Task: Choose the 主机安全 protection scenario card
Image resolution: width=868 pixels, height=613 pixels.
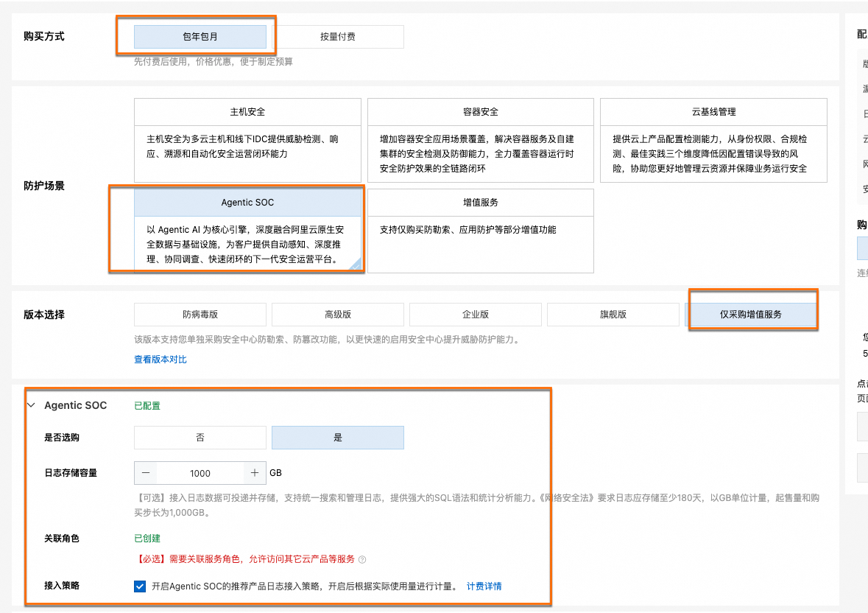Action: point(247,140)
